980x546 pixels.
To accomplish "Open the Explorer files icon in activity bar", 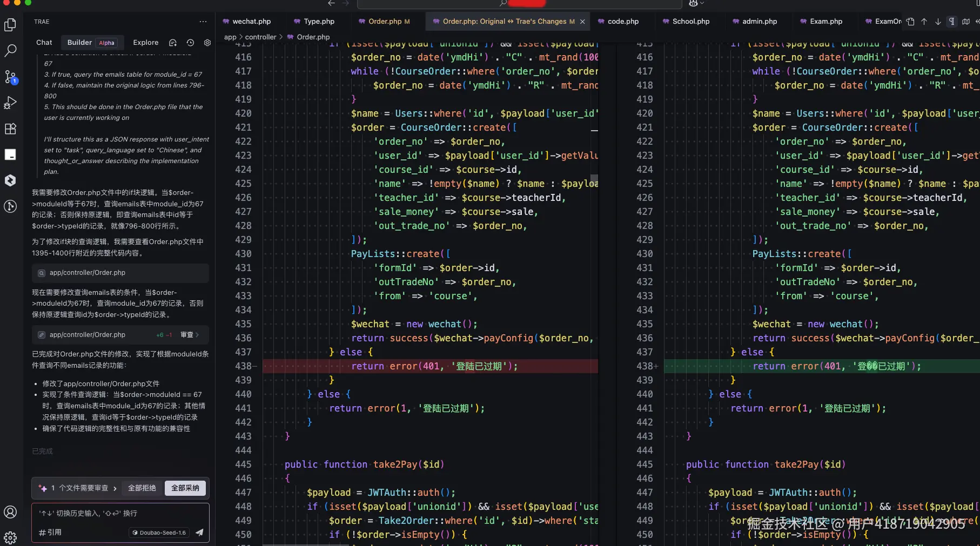I will (x=10, y=25).
